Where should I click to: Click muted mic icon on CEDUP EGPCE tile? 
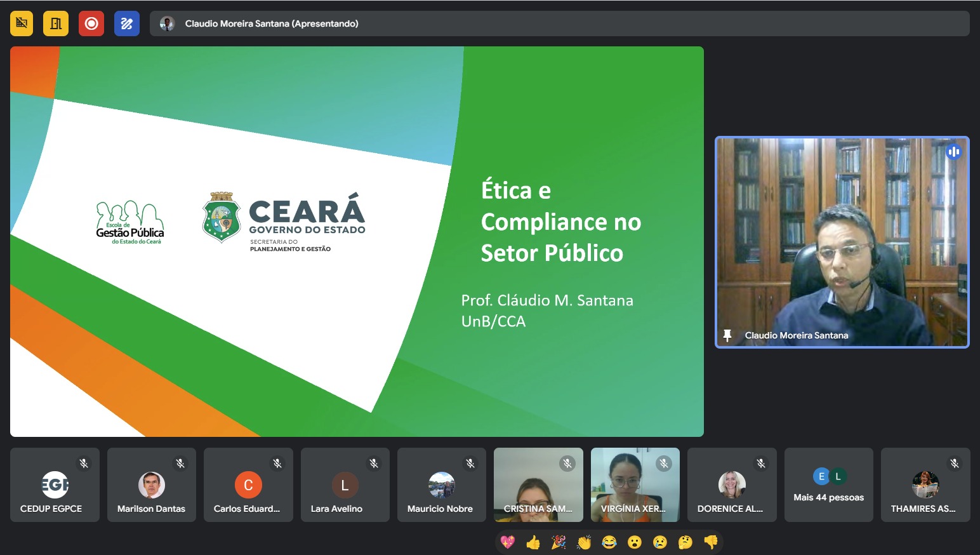(84, 464)
